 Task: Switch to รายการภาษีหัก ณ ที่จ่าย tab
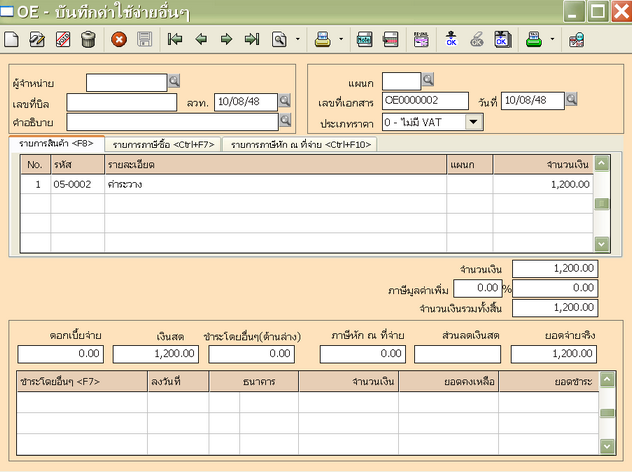pos(300,145)
